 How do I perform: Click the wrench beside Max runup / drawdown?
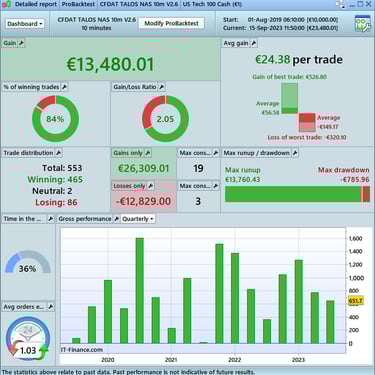pyautogui.click(x=295, y=153)
